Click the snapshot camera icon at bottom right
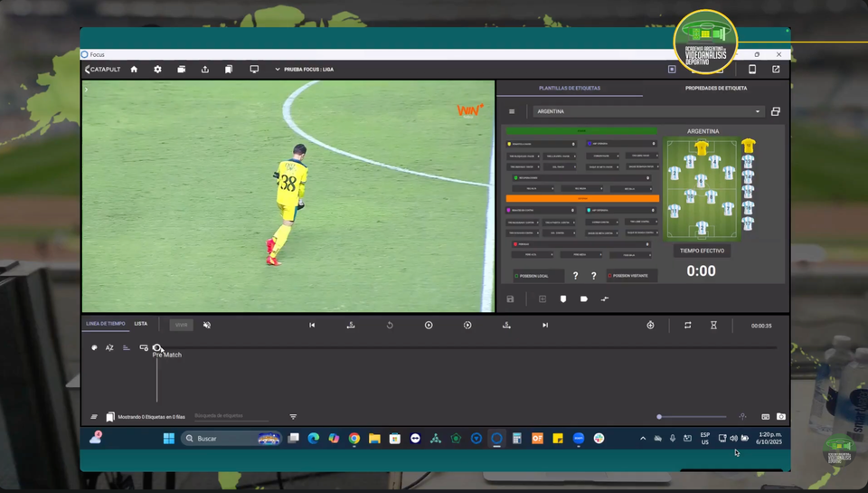Image resolution: width=868 pixels, height=493 pixels. click(781, 417)
